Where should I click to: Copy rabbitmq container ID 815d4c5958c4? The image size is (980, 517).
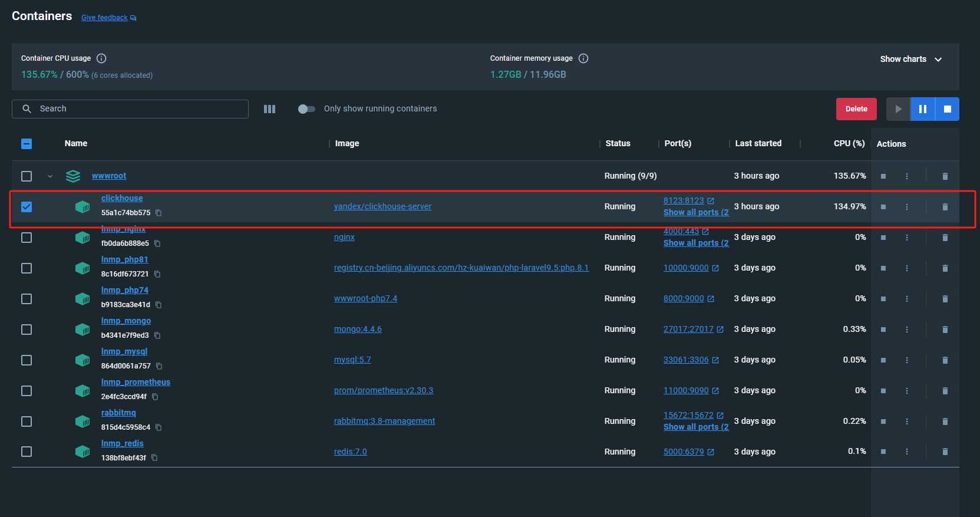(159, 427)
